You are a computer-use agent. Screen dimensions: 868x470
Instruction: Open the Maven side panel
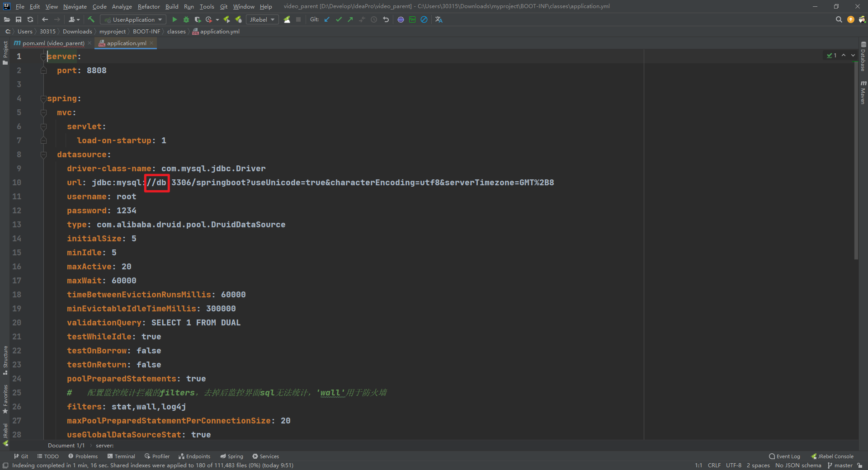(863, 92)
